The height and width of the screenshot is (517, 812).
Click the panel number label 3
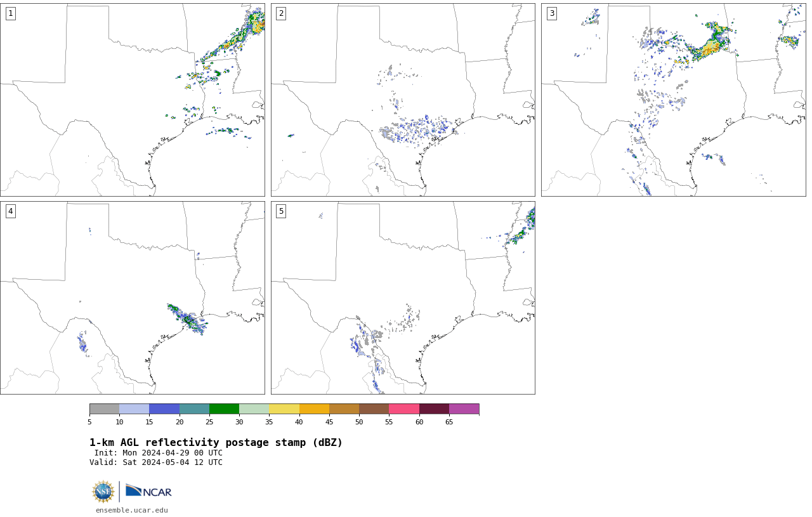551,13
